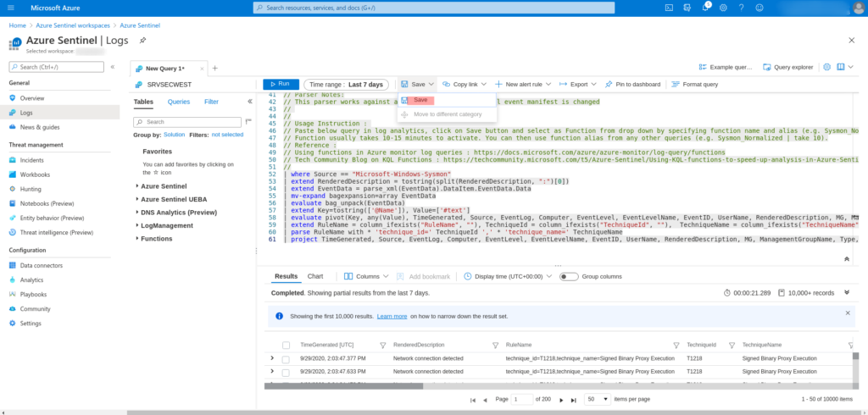
Task: Change the Time range Last 7 days
Action: coord(346,84)
